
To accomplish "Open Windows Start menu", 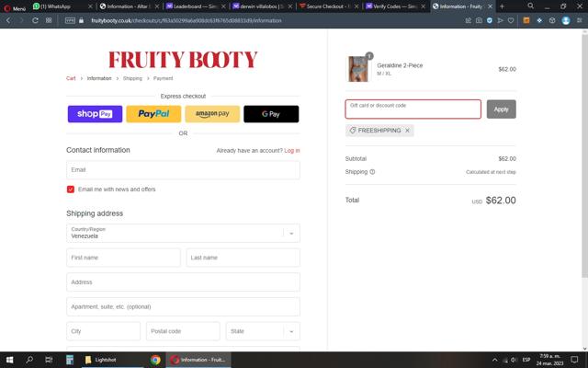I will tap(10, 360).
